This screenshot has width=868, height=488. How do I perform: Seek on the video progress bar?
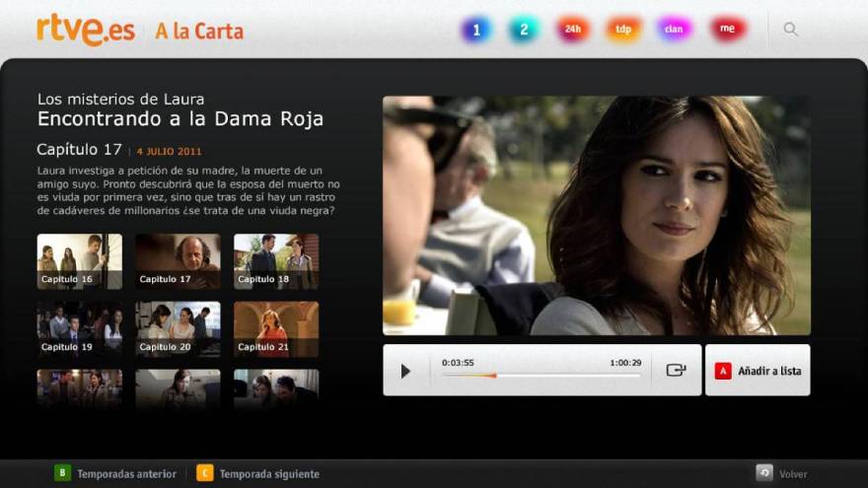(541, 376)
